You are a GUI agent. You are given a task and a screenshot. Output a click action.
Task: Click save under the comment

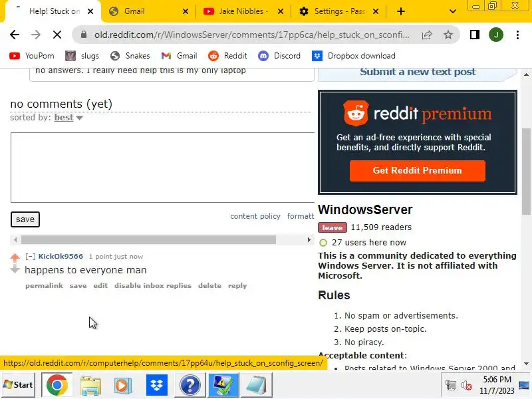78,286
